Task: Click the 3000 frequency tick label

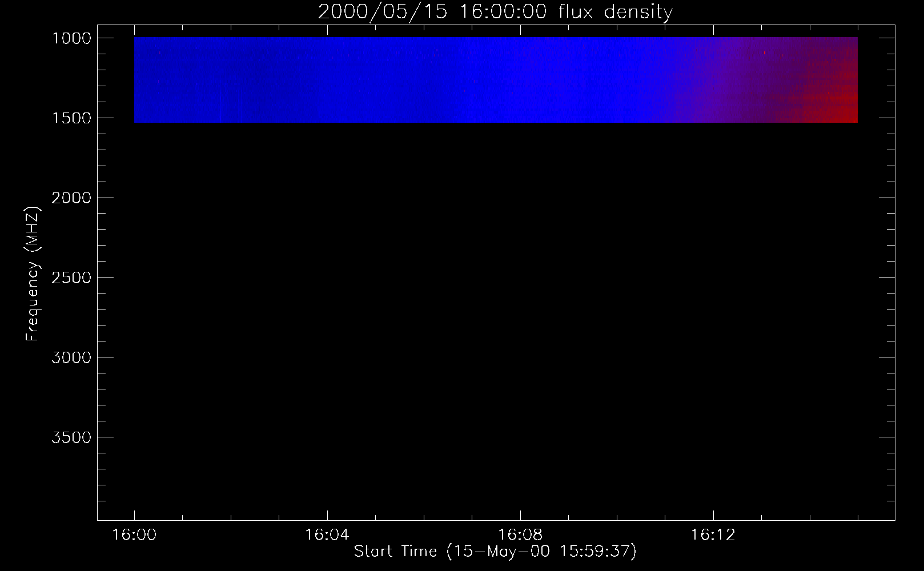Action: coord(71,357)
